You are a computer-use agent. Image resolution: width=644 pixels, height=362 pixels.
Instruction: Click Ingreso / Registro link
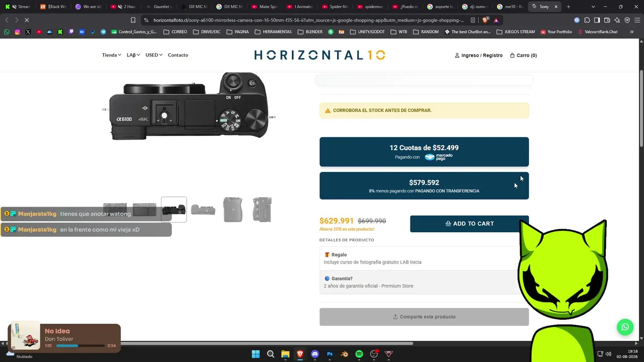tap(478, 55)
